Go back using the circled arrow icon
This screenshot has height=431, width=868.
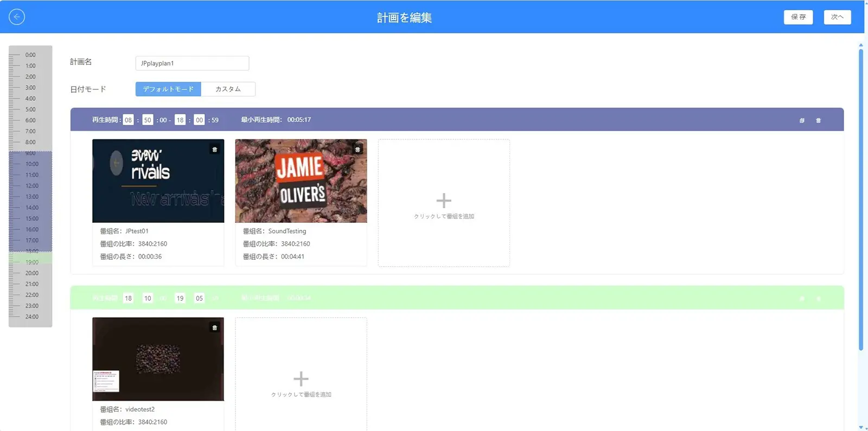[x=17, y=17]
